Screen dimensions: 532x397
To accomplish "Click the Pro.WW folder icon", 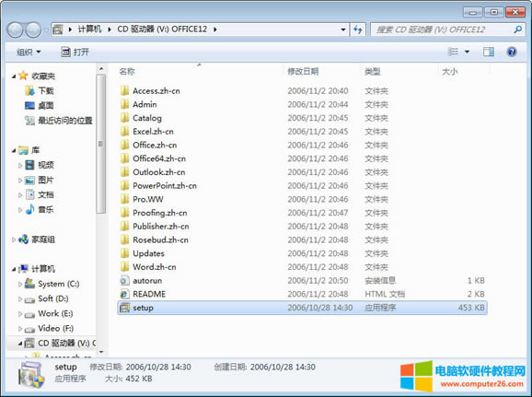I will (125, 199).
